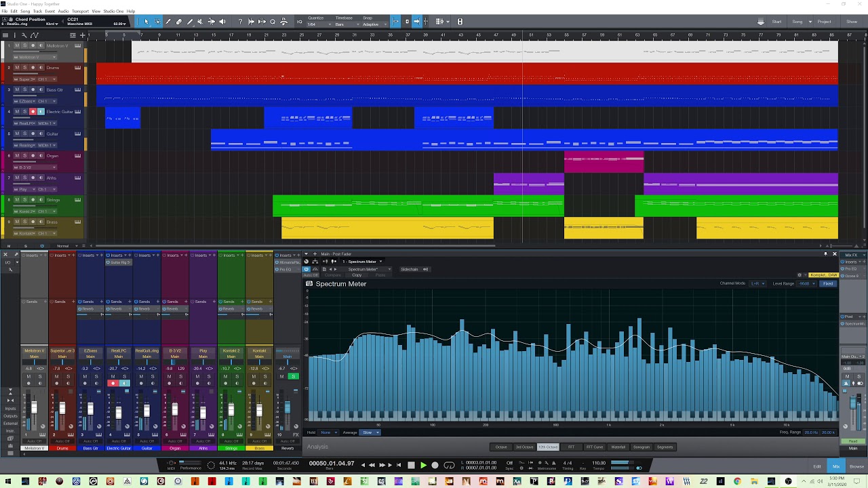868x488 pixels.
Task: Switch to the Browse view tab
Action: point(856,466)
